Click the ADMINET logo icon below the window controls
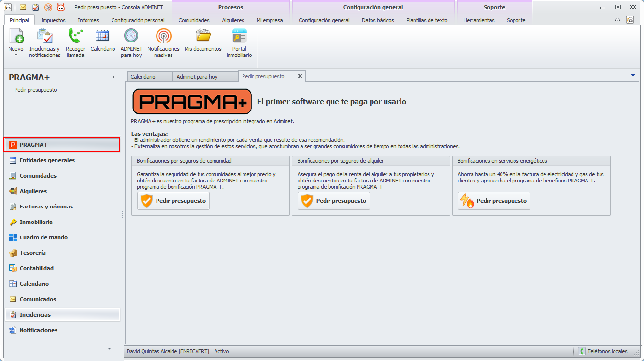This screenshot has width=644, height=361. click(630, 20)
